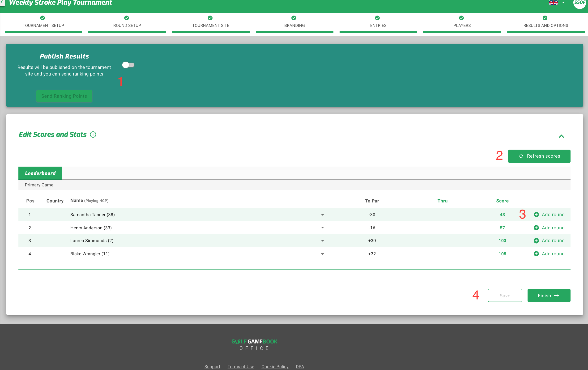The height and width of the screenshot is (370, 588).
Task: Click Refresh scores button
Action: [x=539, y=156]
